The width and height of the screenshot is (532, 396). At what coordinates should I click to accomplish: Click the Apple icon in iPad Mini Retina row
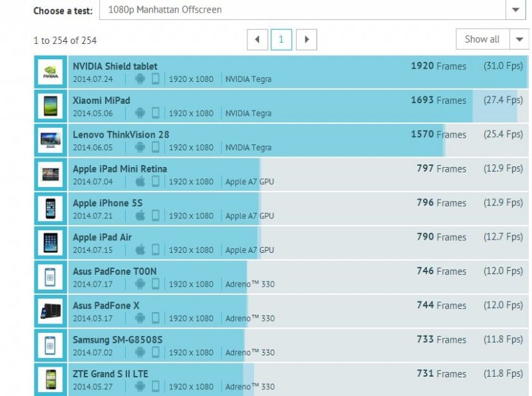pos(140,182)
